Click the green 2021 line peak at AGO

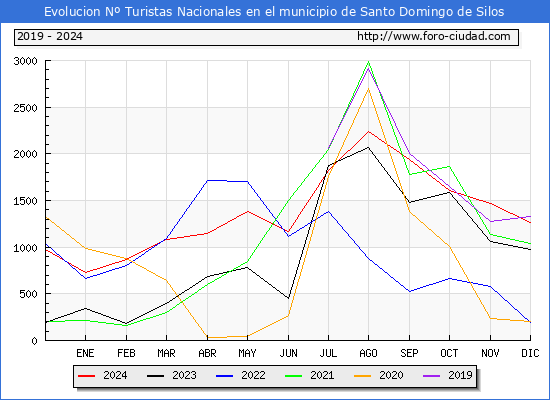[368, 62]
